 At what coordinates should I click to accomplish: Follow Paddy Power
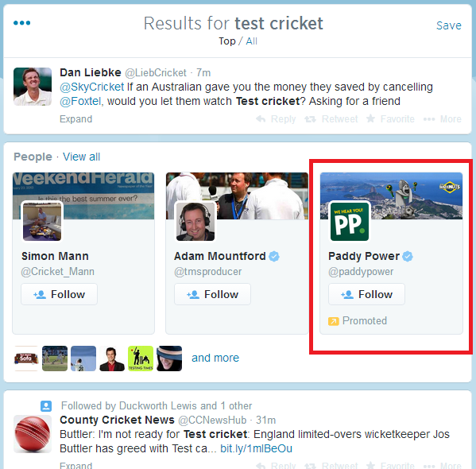[x=366, y=294]
